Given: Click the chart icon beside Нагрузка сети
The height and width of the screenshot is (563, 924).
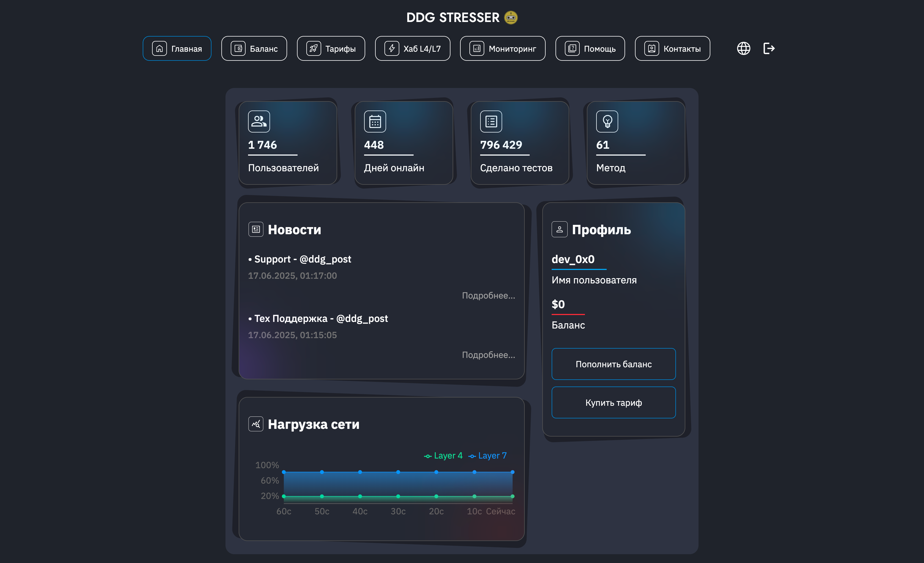Looking at the screenshot, I should click(x=255, y=424).
